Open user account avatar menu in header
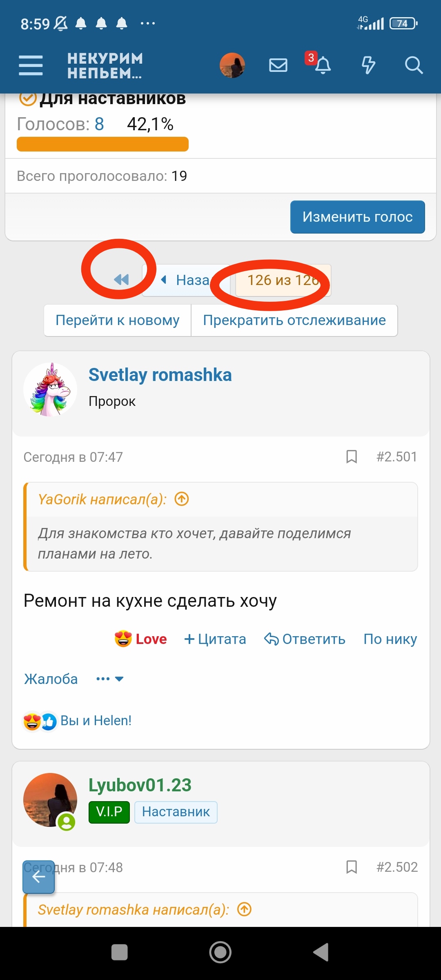Viewport: 441px width, 980px height. pyautogui.click(x=232, y=65)
